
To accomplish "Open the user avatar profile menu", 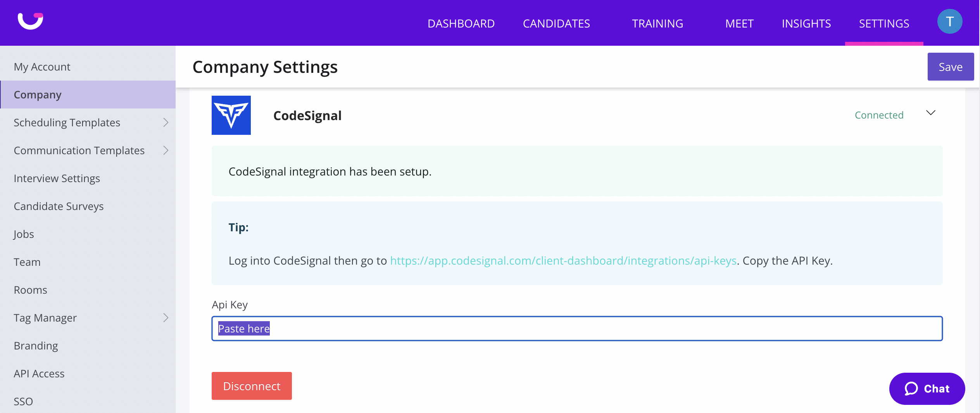I will click(x=949, y=22).
